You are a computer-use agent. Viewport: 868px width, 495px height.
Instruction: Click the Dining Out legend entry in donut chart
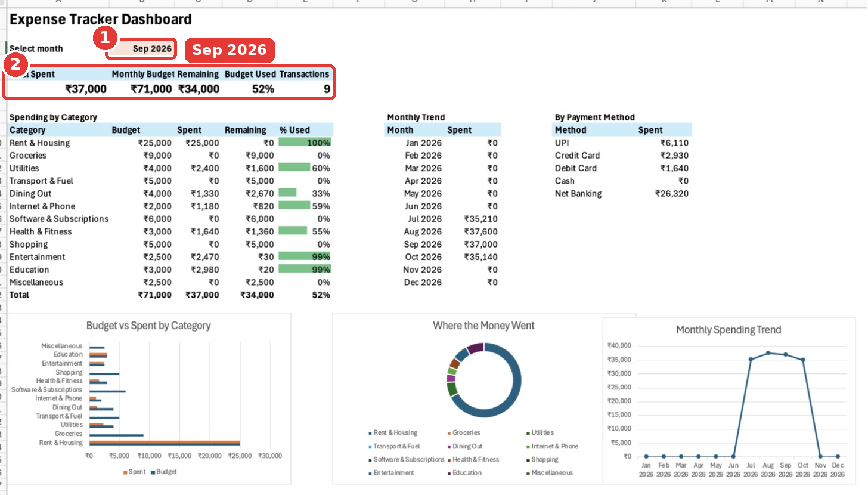click(x=464, y=446)
